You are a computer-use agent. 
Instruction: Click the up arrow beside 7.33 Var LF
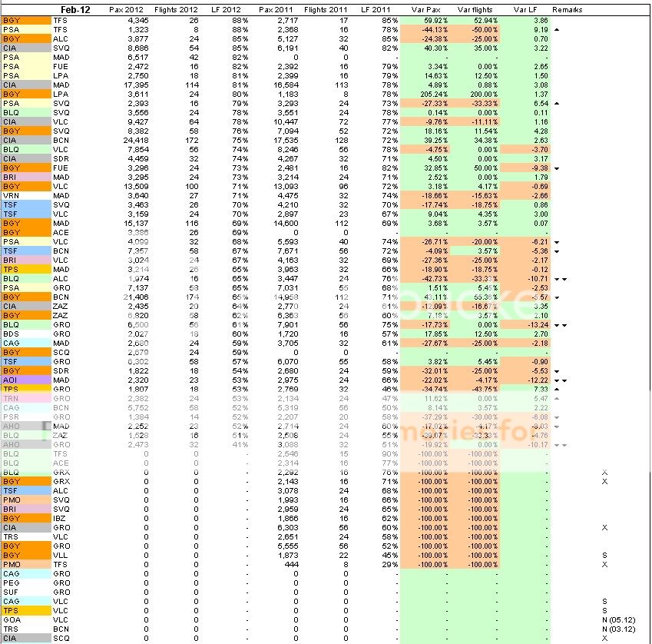[x=557, y=390]
